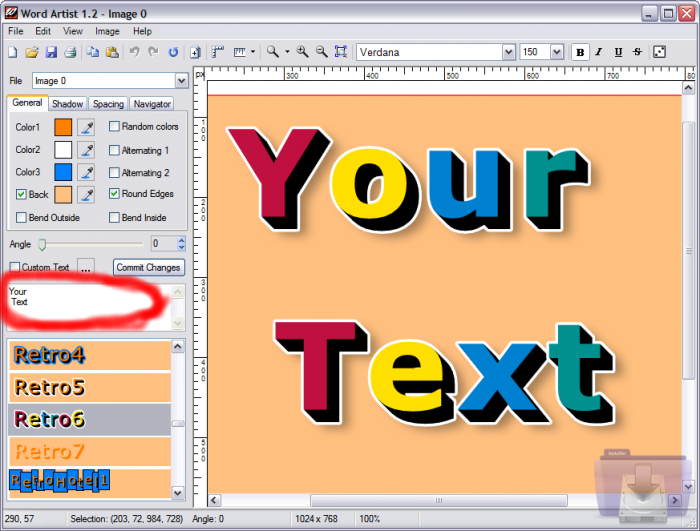Viewport: 700px width, 531px height.
Task: Open the Color3 blue swatch
Action: click(x=63, y=172)
